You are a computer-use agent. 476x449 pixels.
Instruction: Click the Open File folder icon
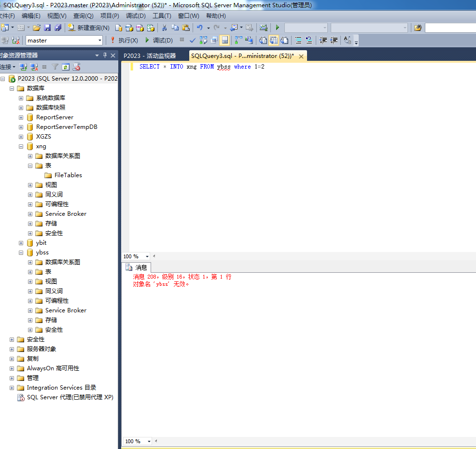click(37, 28)
